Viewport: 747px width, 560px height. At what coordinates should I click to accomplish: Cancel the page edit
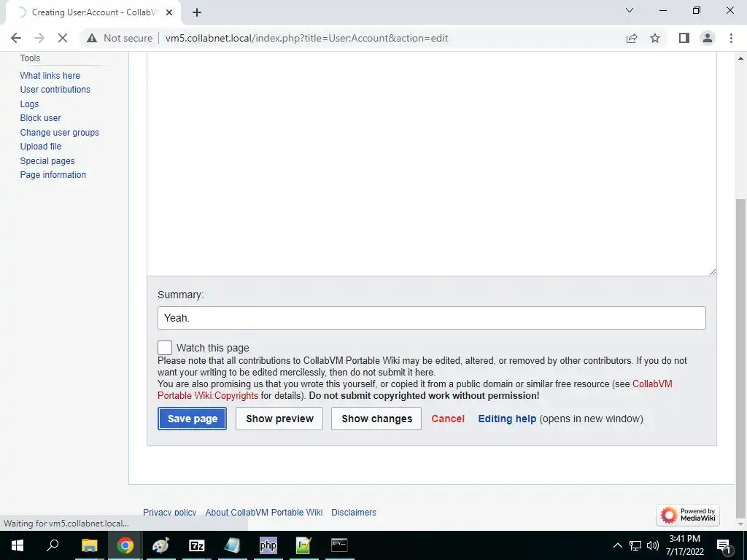pyautogui.click(x=448, y=419)
